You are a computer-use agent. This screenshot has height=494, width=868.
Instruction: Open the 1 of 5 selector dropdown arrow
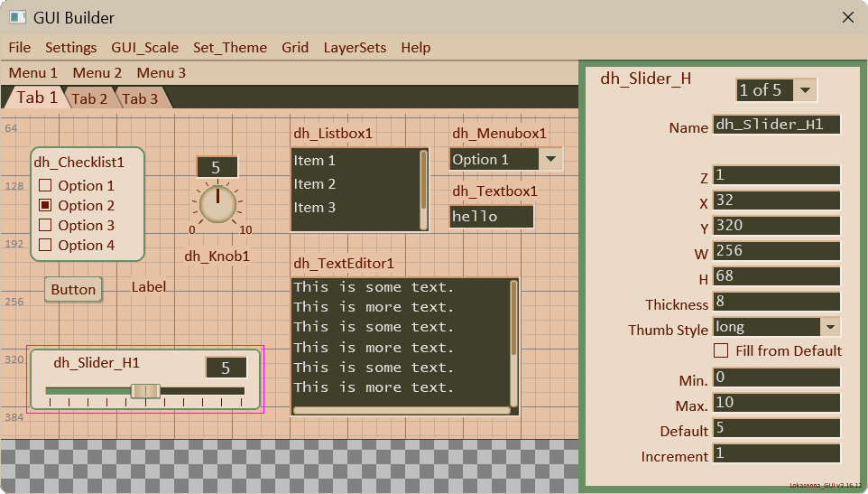[x=805, y=89]
